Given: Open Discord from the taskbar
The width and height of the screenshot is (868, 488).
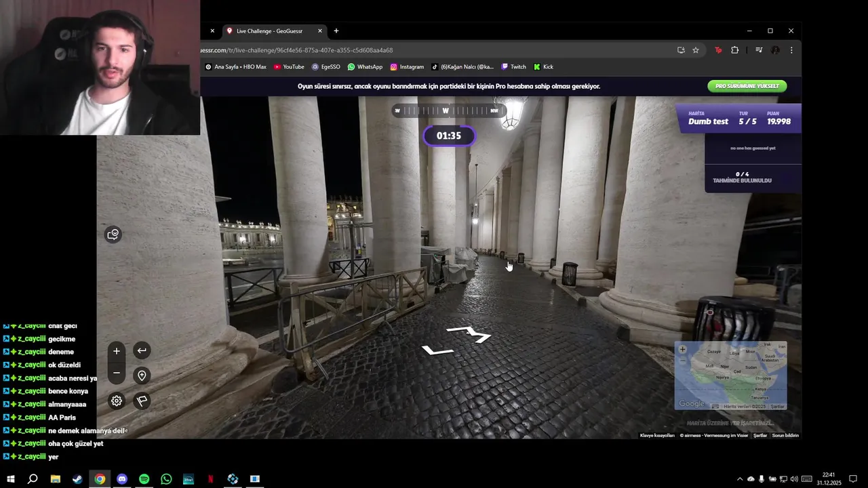Looking at the screenshot, I should pyautogui.click(x=122, y=479).
